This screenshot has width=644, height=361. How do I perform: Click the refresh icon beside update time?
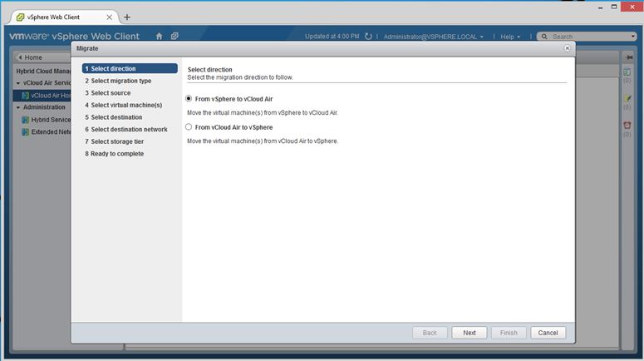coord(369,37)
